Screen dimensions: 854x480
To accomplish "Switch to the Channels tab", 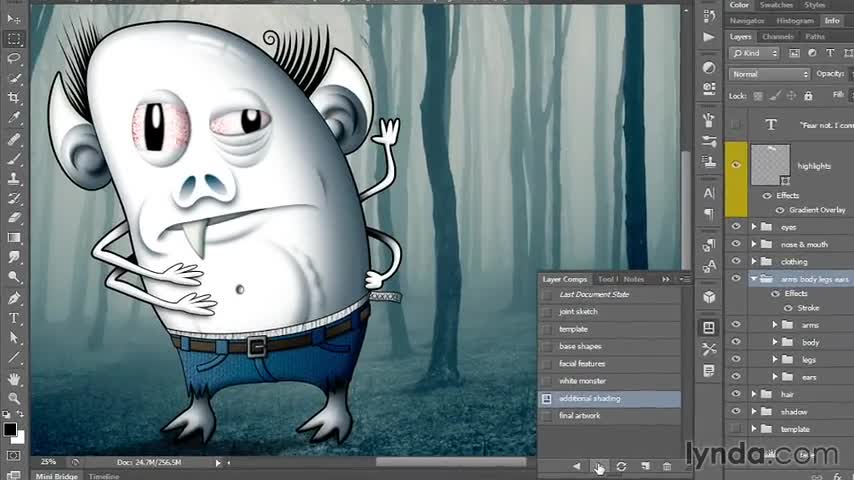I will pyautogui.click(x=778, y=37).
